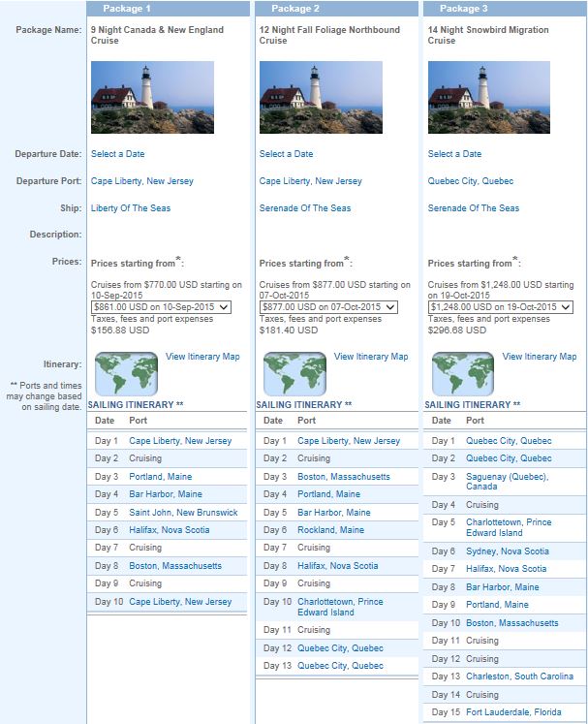Click Package 1 Day 6 Halifax, Nova Scotia

pos(170,530)
